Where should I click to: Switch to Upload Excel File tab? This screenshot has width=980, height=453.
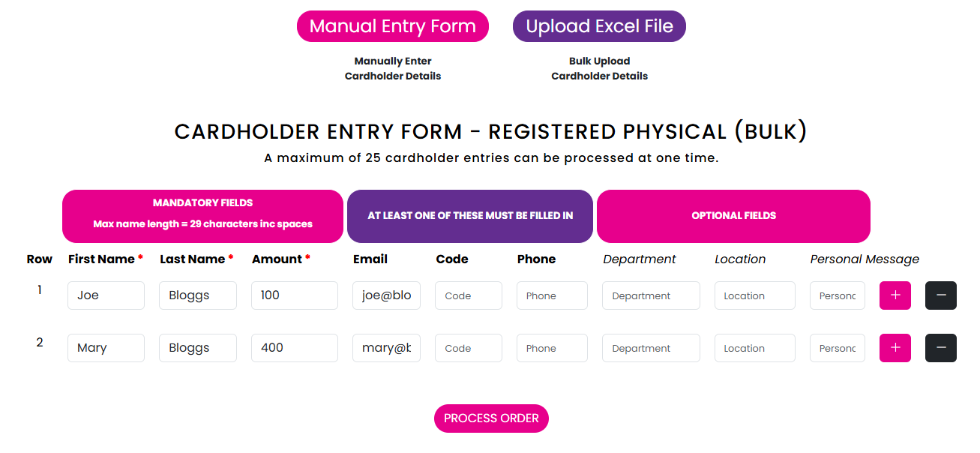[x=599, y=26]
